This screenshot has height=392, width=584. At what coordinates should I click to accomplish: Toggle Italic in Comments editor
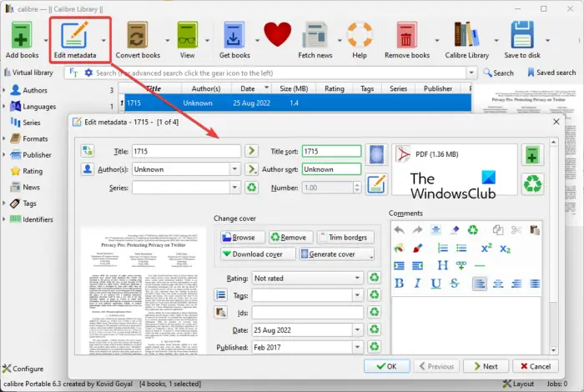(417, 284)
